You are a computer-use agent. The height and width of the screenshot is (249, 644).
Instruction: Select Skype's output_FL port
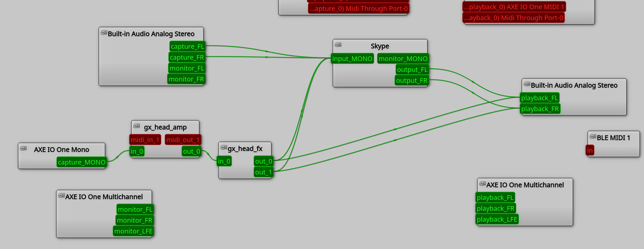[412, 70]
